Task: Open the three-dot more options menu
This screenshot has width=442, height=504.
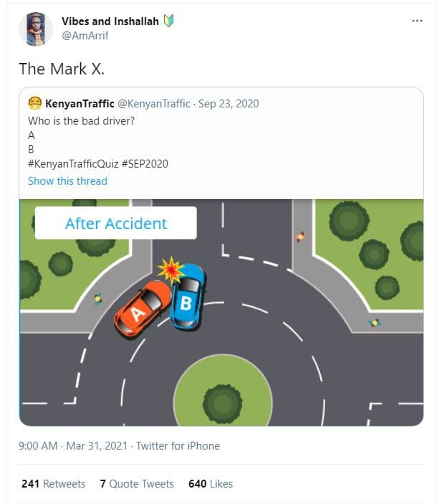Action: pyautogui.click(x=417, y=21)
